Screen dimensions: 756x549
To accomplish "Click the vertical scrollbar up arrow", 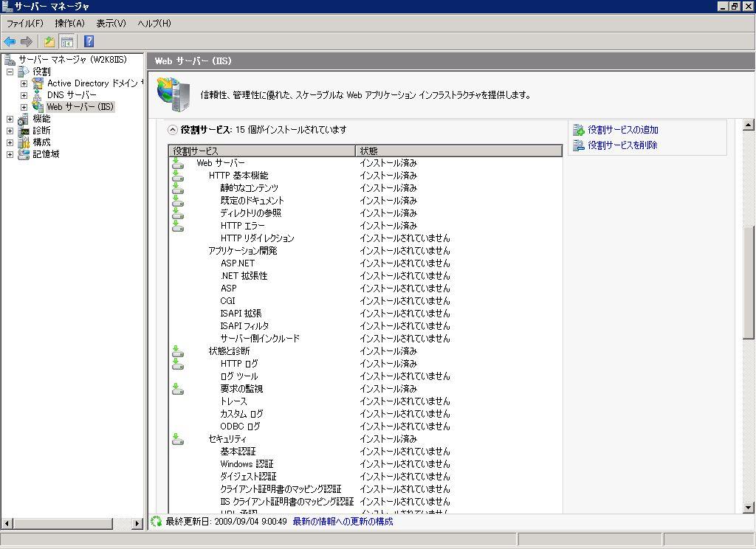I will coord(749,125).
